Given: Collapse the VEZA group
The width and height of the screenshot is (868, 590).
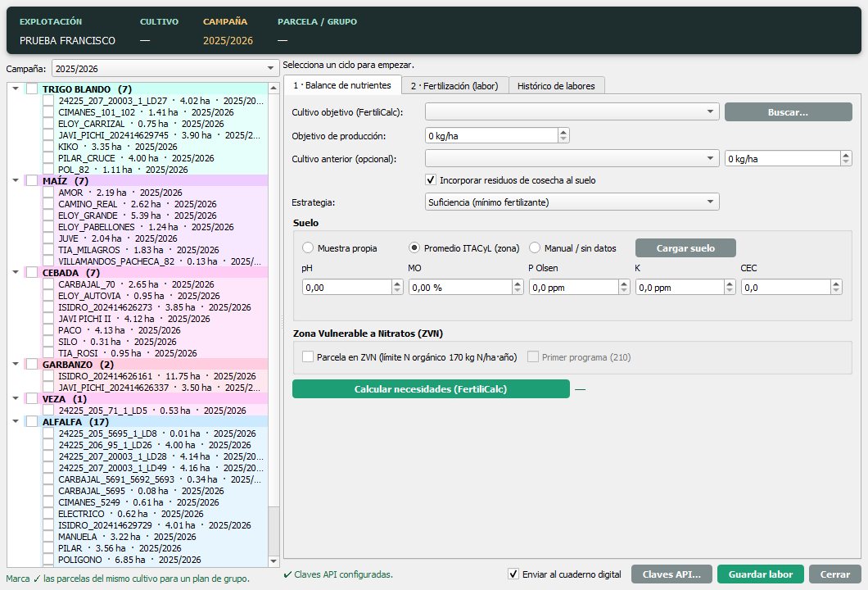Looking at the screenshot, I should 16,399.
